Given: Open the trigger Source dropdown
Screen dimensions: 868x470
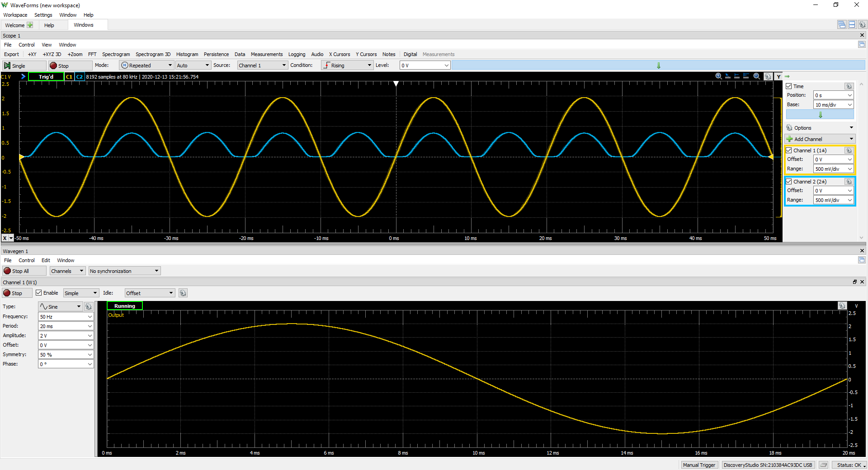Looking at the screenshot, I should click(x=262, y=66).
